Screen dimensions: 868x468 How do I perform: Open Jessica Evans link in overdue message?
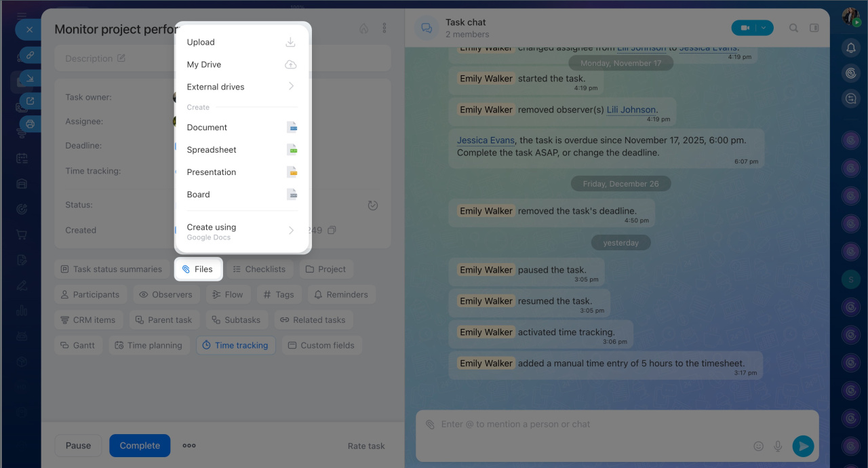point(485,140)
